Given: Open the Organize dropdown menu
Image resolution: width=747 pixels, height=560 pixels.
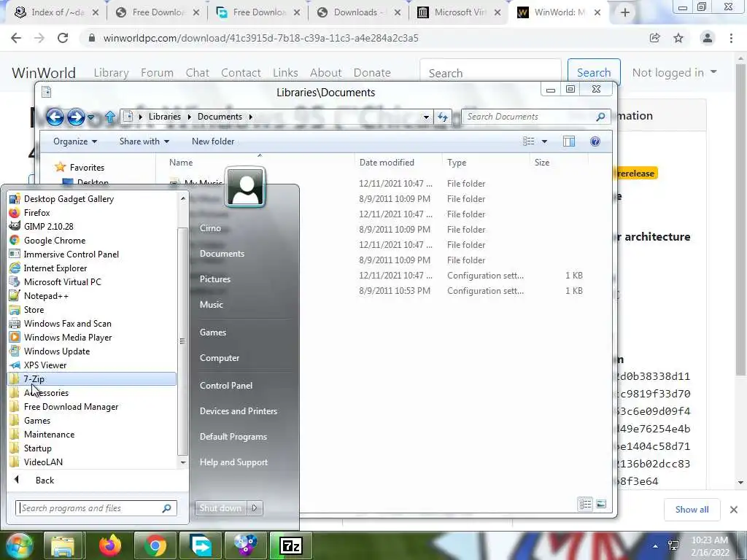Looking at the screenshot, I should pyautogui.click(x=75, y=141).
